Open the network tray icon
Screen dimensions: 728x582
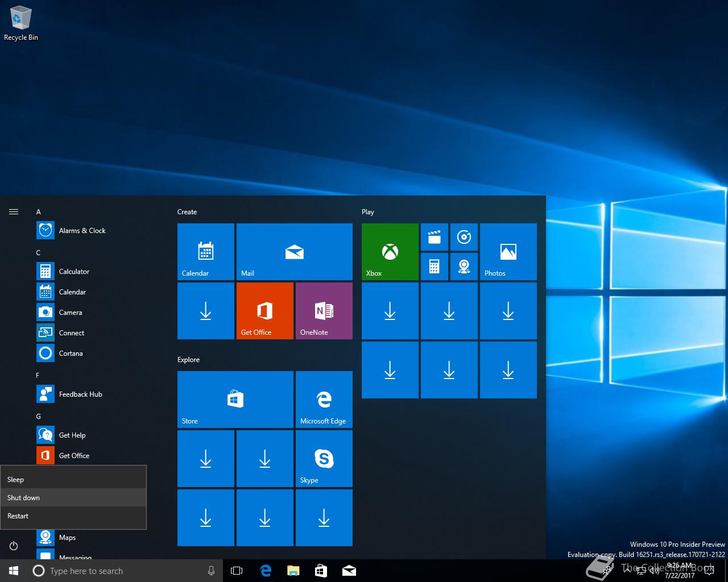(641, 571)
